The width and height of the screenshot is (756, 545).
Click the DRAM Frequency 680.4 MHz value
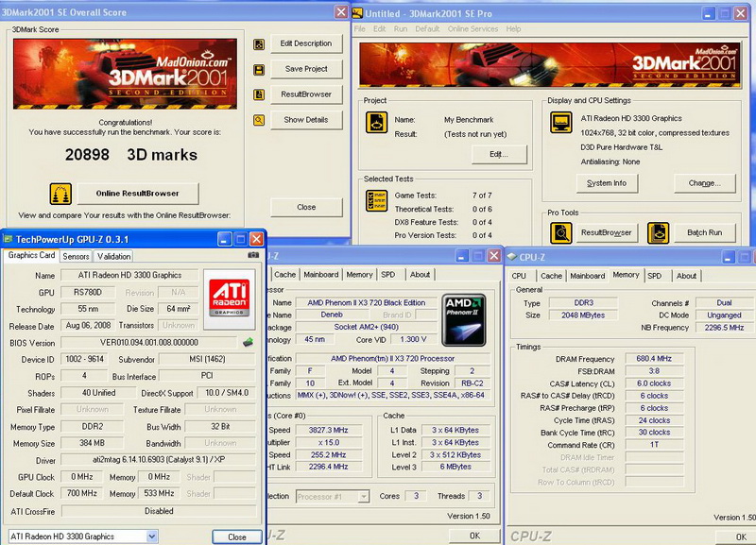tap(654, 359)
